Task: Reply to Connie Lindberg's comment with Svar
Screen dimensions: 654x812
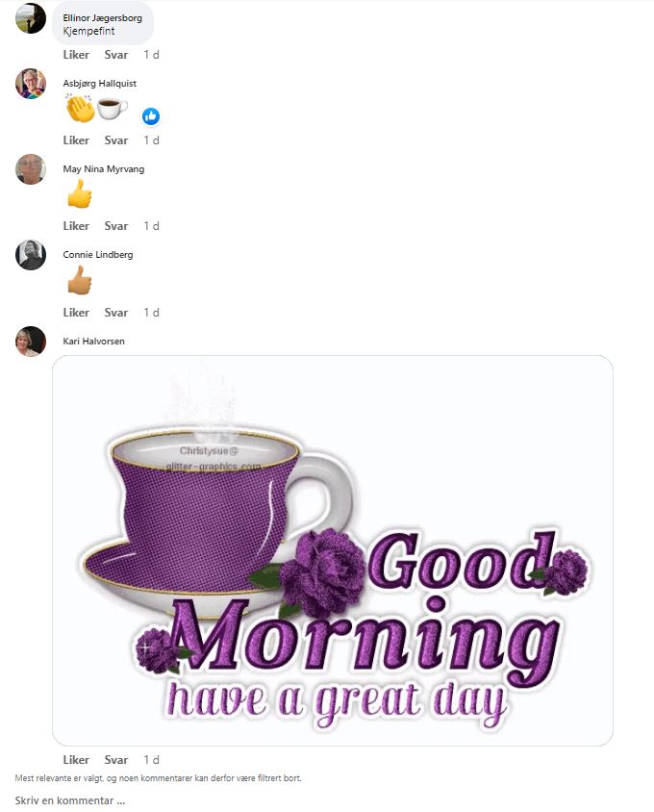Action: click(x=116, y=313)
